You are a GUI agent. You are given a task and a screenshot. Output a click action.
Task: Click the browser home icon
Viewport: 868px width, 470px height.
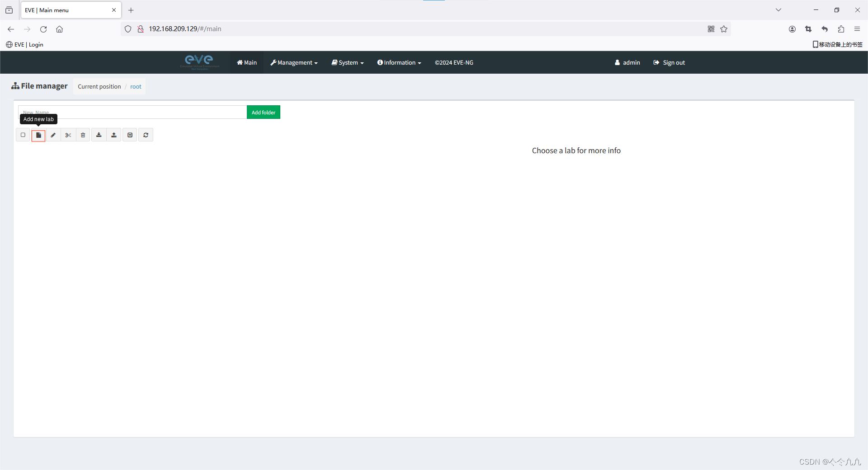pos(59,29)
